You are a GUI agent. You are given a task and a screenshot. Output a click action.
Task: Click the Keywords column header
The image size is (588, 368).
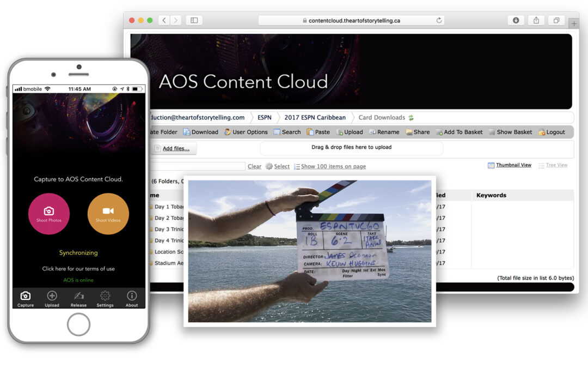click(x=491, y=195)
